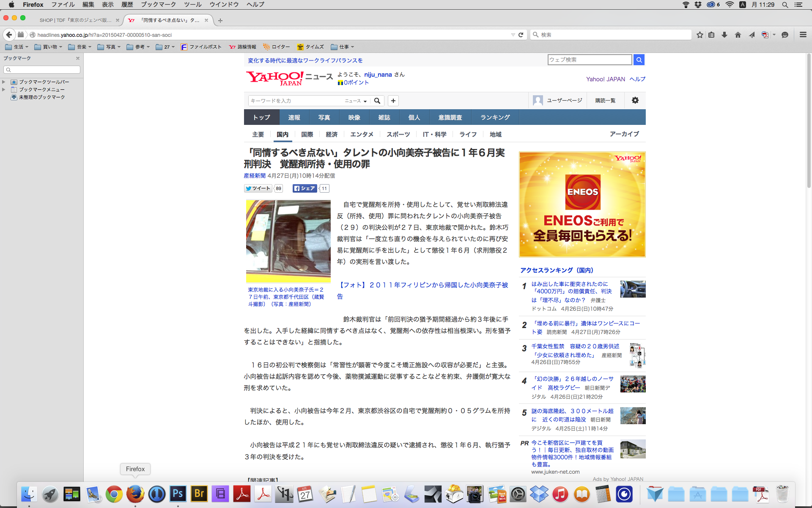Open Photoshop from the Dock
This screenshot has width=812, height=508.
tap(178, 494)
